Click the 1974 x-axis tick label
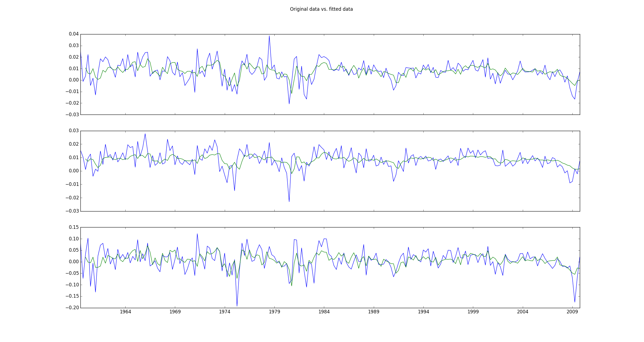Screen dimensions: 644x342 pos(225,312)
